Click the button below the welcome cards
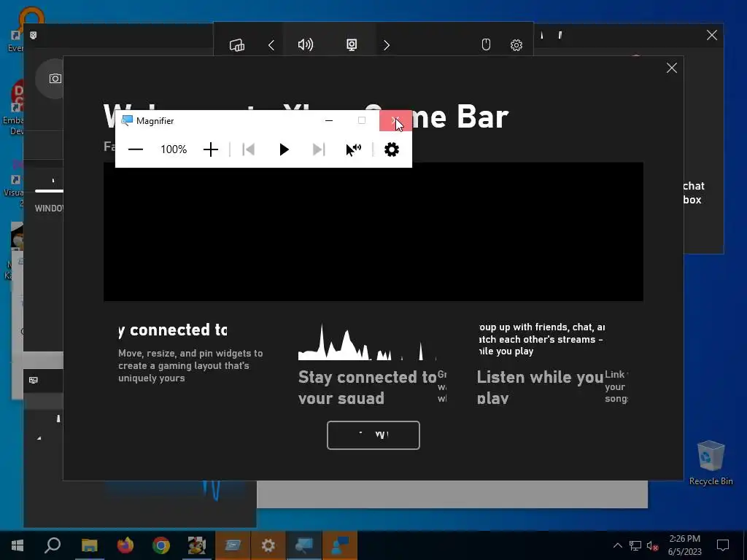This screenshot has width=747, height=560. click(373, 435)
